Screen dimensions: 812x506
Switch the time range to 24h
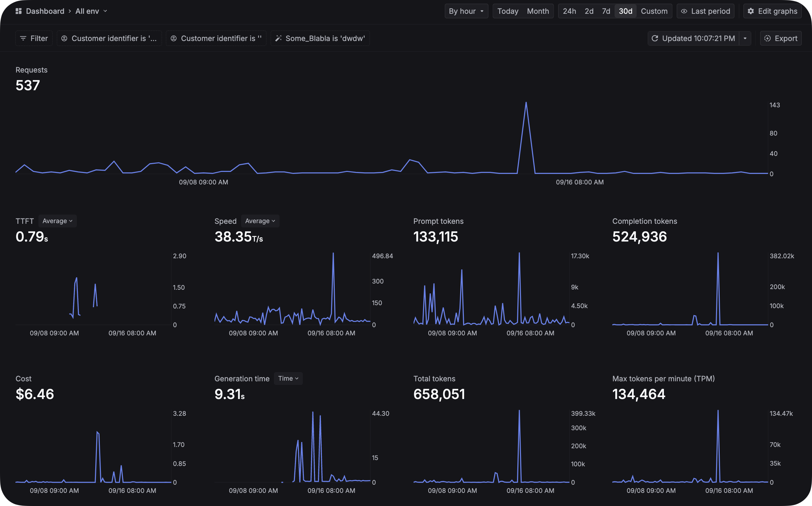click(x=570, y=11)
